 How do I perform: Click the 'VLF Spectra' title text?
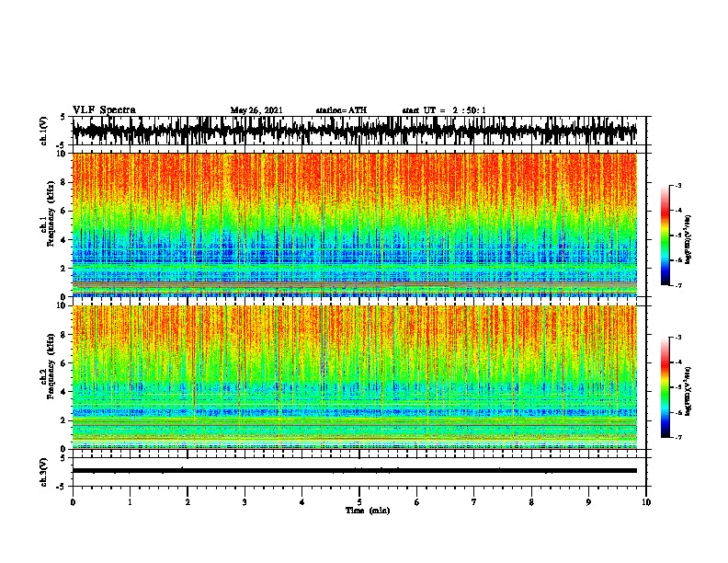tap(104, 110)
